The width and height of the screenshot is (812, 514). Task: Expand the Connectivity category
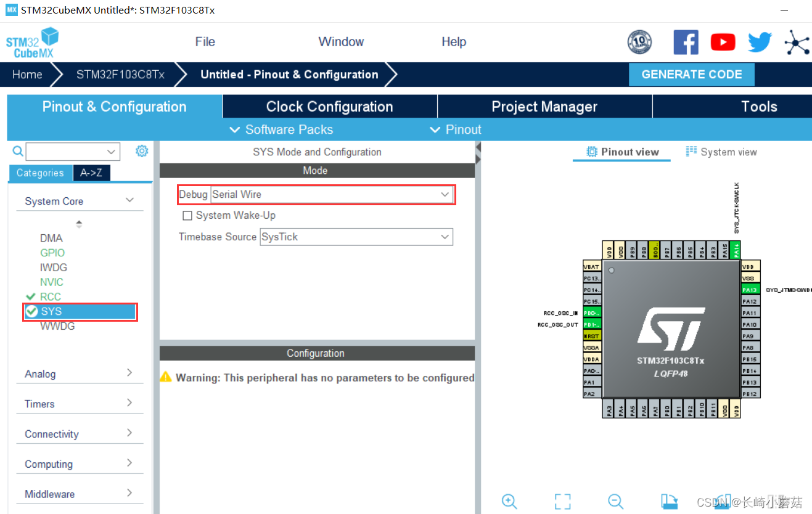80,434
